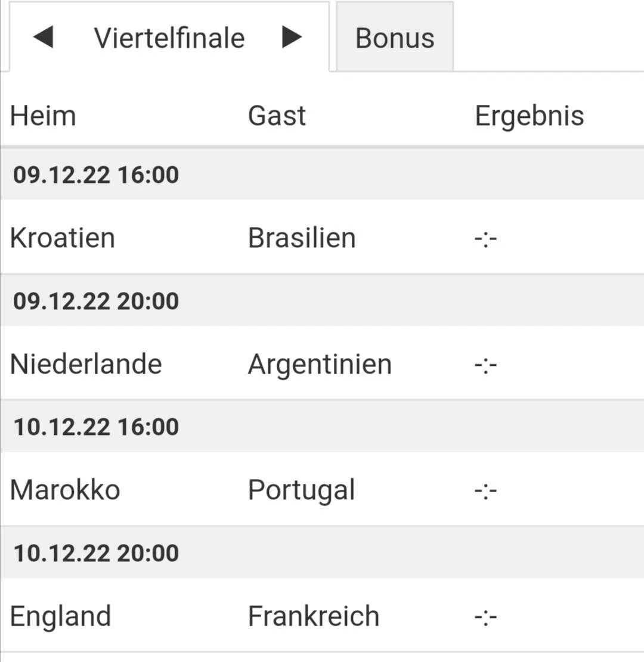The image size is (644, 662).
Task: Open the Bonus tab
Action: (394, 38)
